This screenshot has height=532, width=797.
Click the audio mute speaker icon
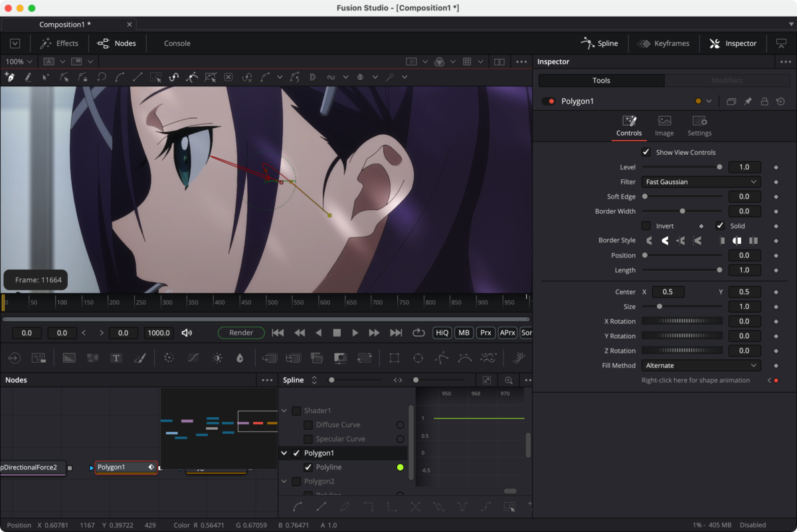pyautogui.click(x=187, y=333)
